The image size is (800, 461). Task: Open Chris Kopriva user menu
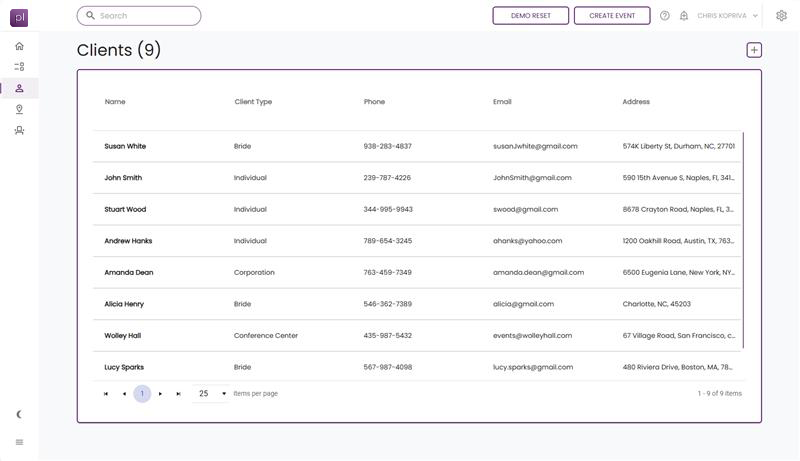(x=727, y=16)
